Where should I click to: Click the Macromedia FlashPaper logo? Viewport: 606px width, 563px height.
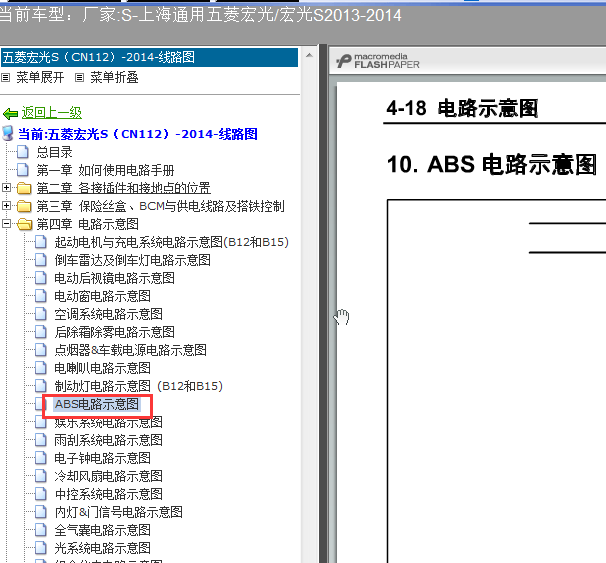[x=378, y=61]
